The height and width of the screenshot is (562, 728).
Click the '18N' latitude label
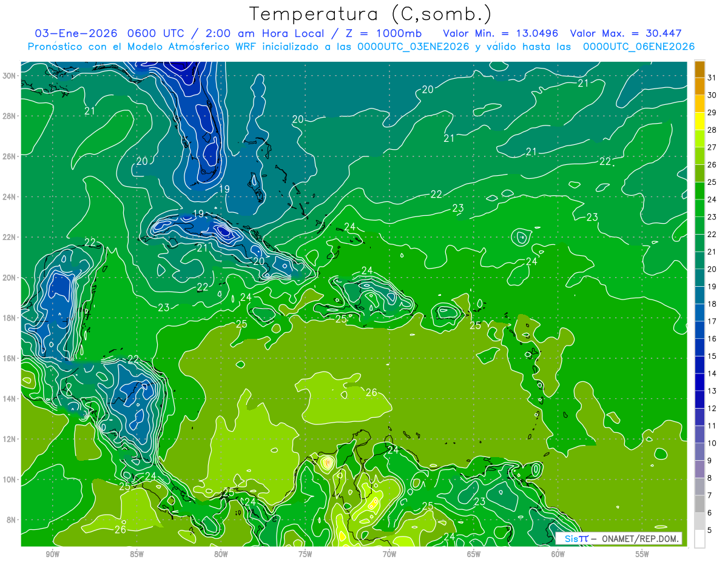(10, 318)
